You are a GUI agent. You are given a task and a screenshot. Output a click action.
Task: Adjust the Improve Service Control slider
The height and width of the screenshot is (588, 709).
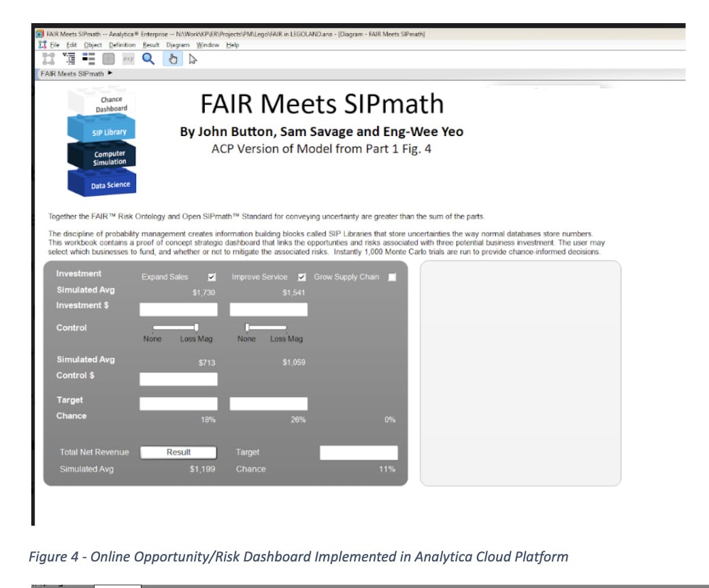266,327
